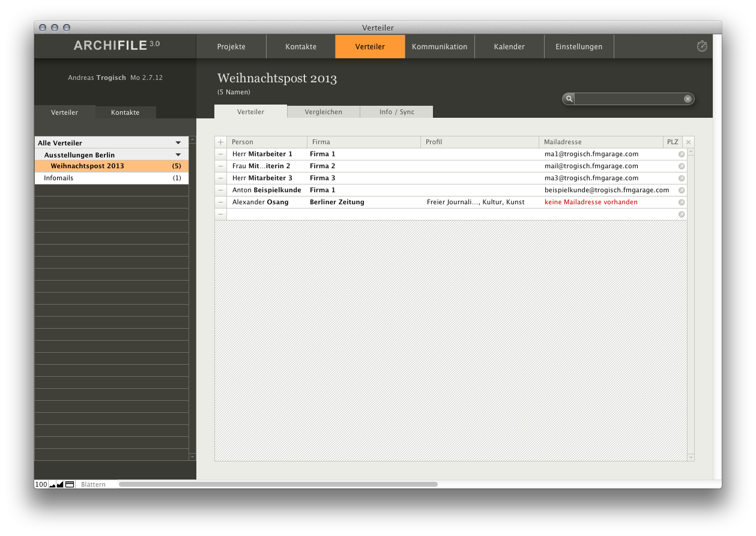
Task: Click into the search input field
Action: [x=627, y=99]
